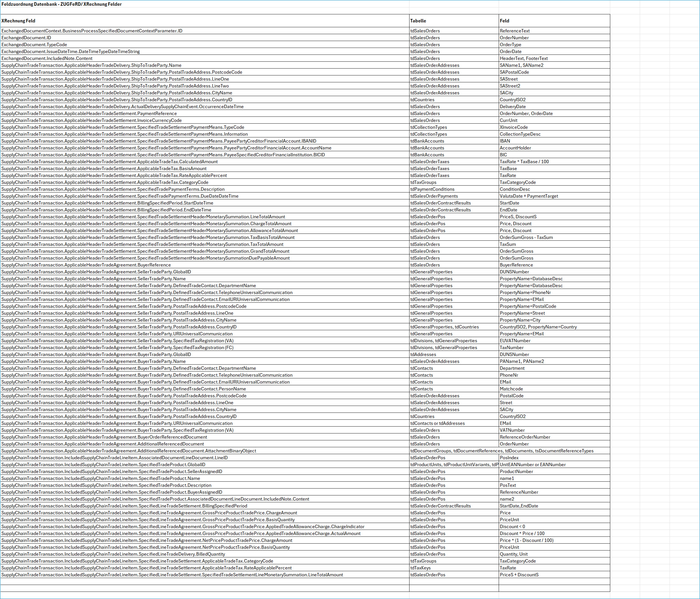Click the 'ReferenceNumber' cell

click(554, 492)
